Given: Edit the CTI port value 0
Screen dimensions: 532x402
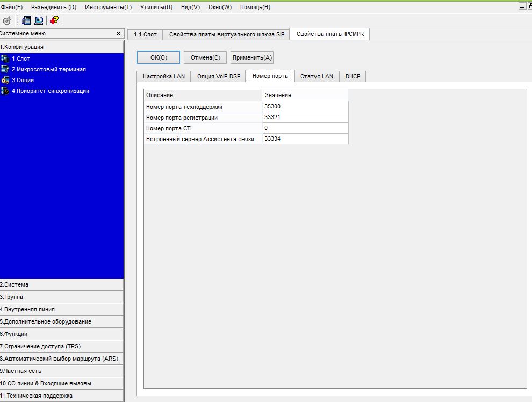Looking at the screenshot, I should tap(305, 128).
